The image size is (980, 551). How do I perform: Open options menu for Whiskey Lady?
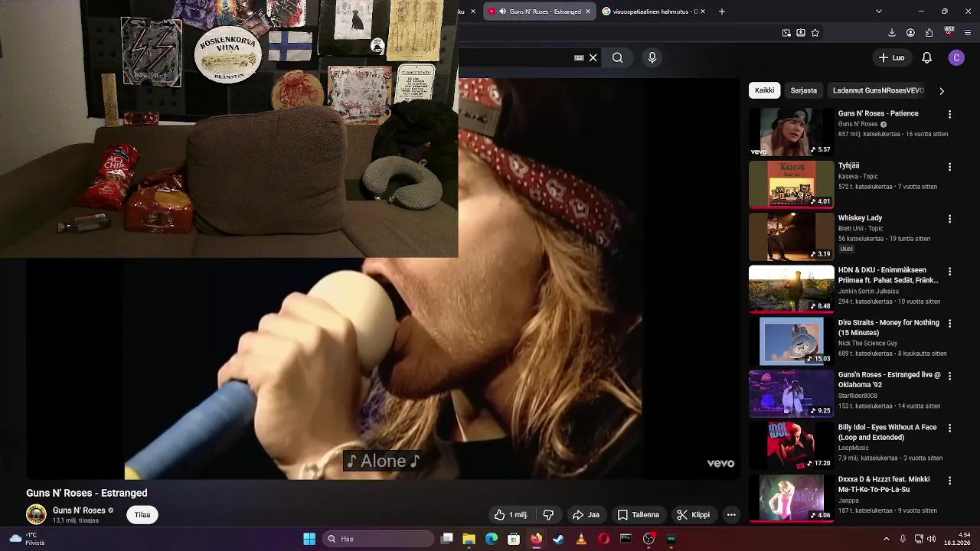pos(949,219)
